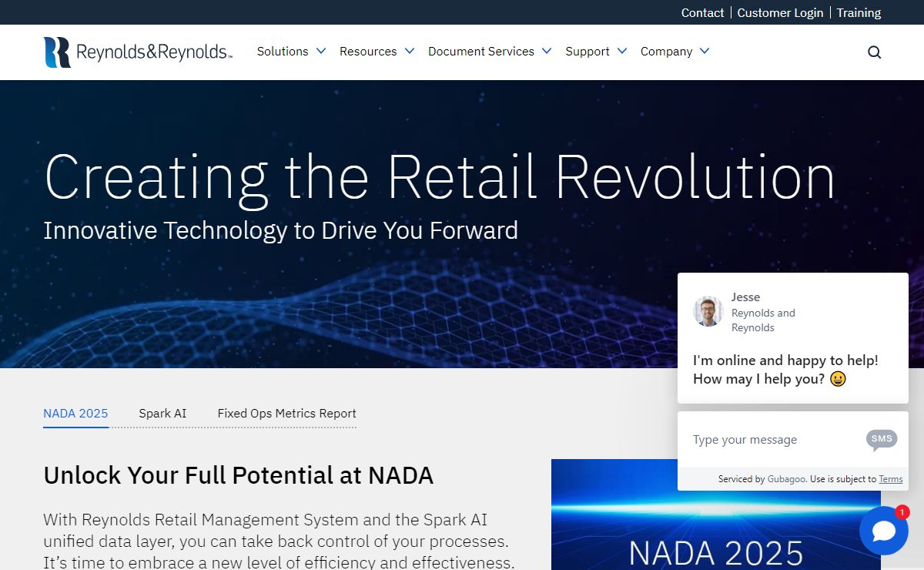Open the Terms link in chat

click(x=891, y=479)
